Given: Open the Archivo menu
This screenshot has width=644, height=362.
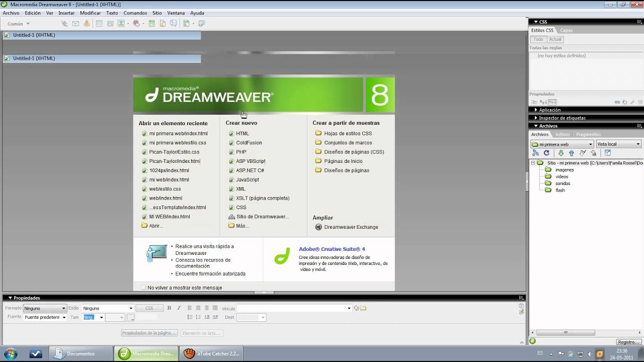Looking at the screenshot, I should tap(11, 13).
